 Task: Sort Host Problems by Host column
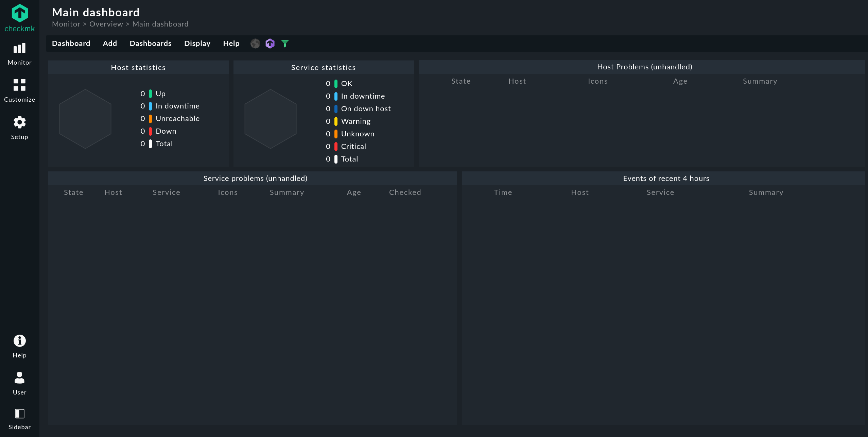pos(517,81)
